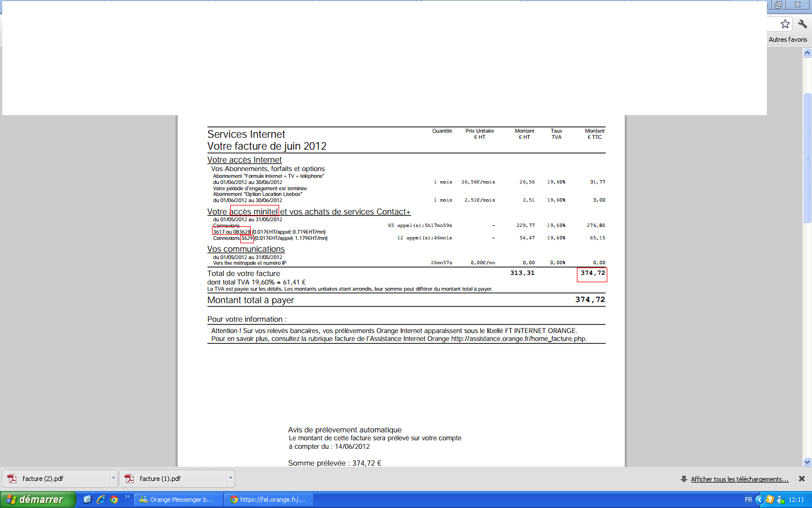Switch to fel.orange.fr Chrome taskbar window

[x=269, y=500]
